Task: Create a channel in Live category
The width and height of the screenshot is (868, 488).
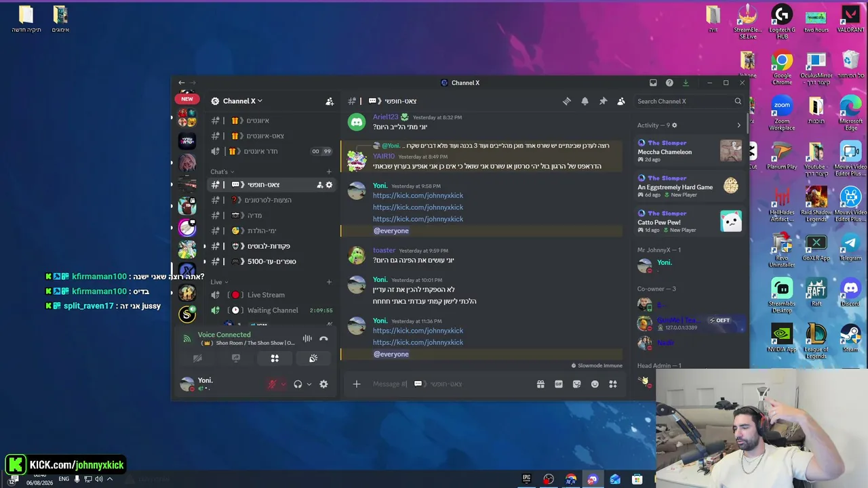Action: click(329, 282)
